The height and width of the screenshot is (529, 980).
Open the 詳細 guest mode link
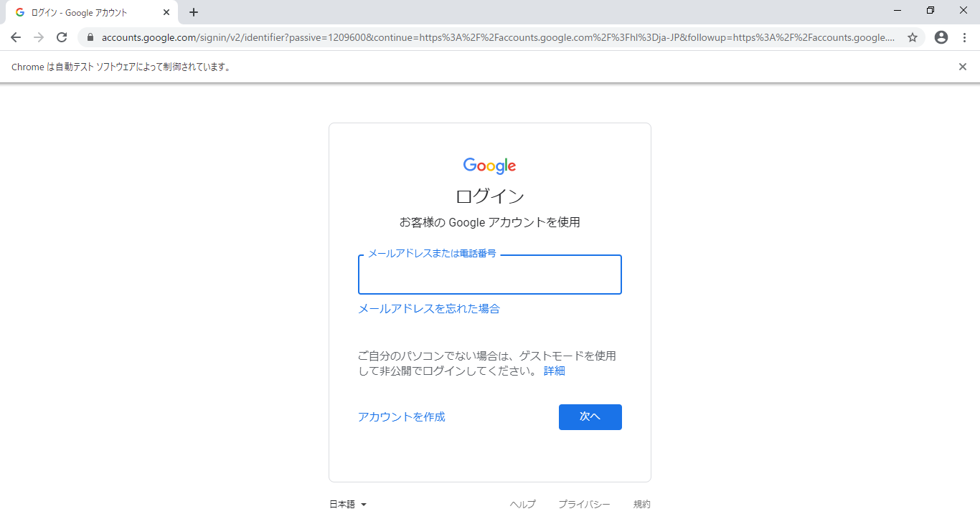(x=555, y=371)
